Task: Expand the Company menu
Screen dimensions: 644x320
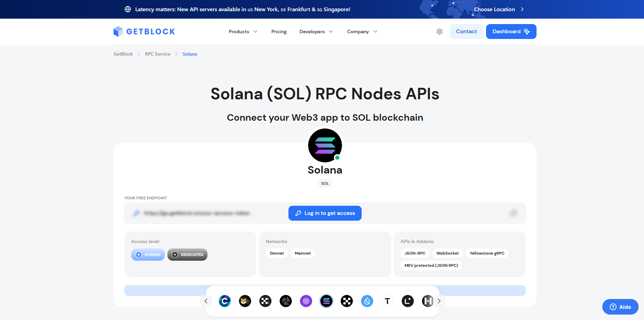Action: point(362,32)
